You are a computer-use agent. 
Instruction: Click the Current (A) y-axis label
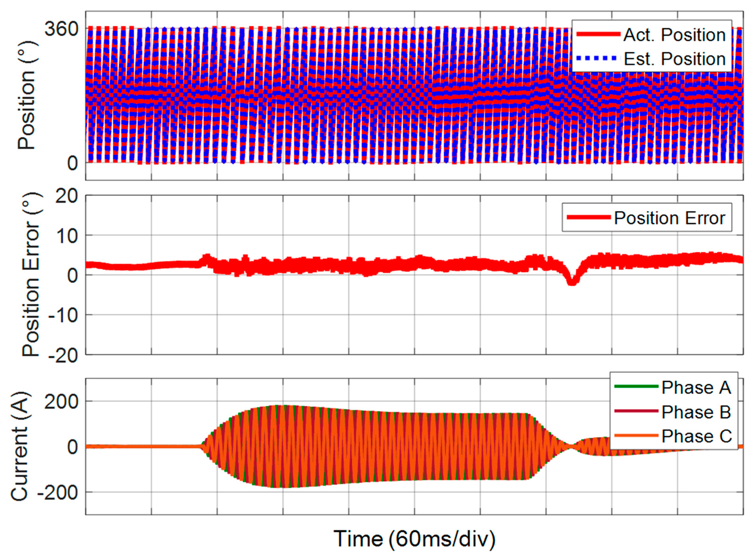pyautogui.click(x=19, y=447)
